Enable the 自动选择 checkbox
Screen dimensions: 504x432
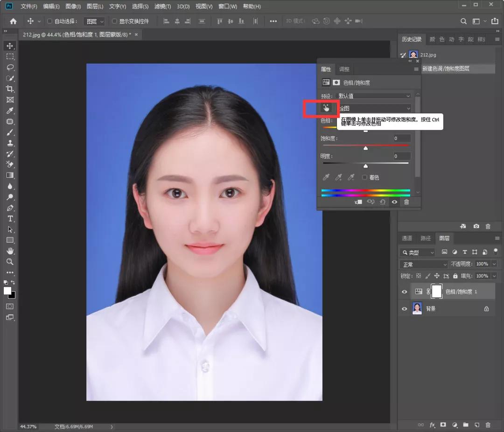pos(50,21)
